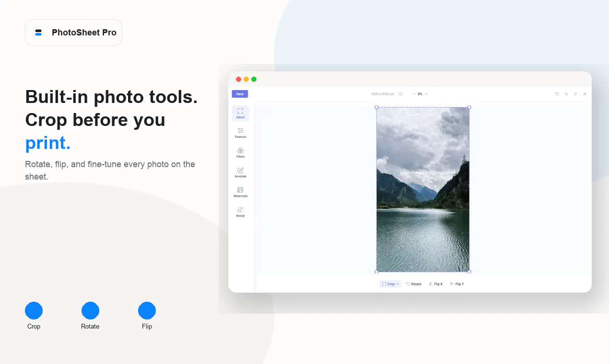
Task: Open the Filters tool
Action: click(x=240, y=153)
